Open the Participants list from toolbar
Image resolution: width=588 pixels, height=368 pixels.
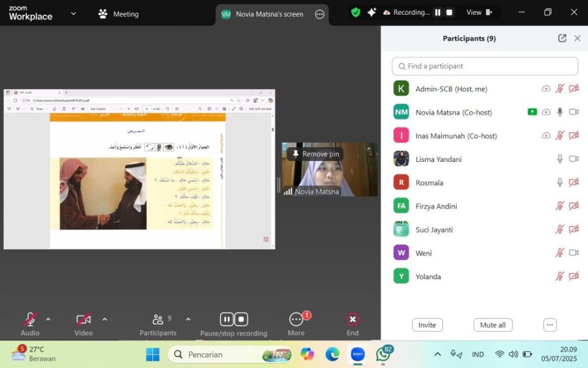(x=158, y=324)
